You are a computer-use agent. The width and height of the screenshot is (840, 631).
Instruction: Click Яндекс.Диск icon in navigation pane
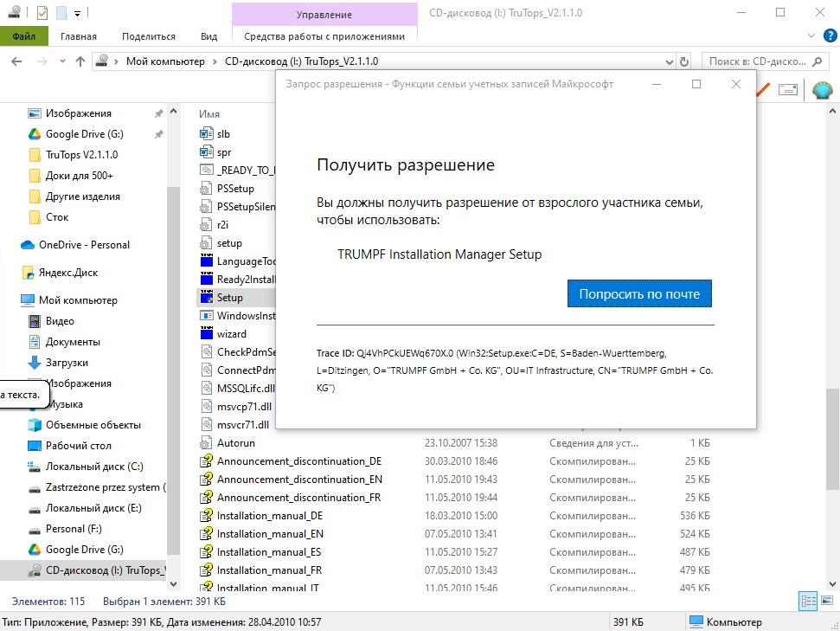click(28, 273)
